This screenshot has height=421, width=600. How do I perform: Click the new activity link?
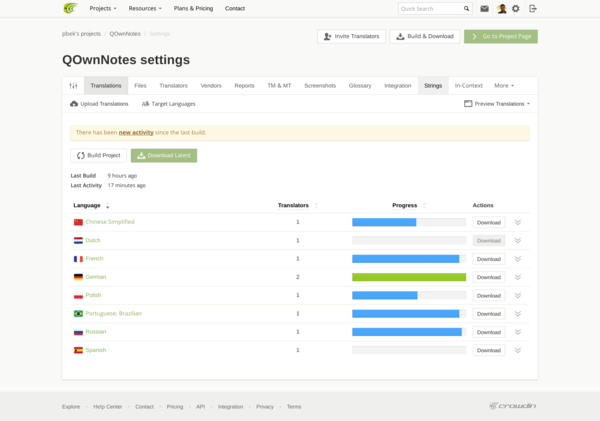click(137, 132)
